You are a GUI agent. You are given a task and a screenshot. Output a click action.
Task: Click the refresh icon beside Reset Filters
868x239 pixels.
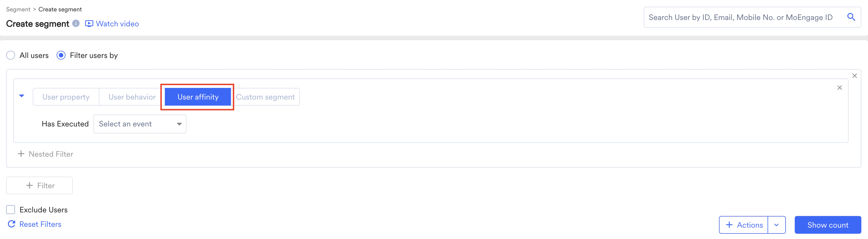point(11,224)
